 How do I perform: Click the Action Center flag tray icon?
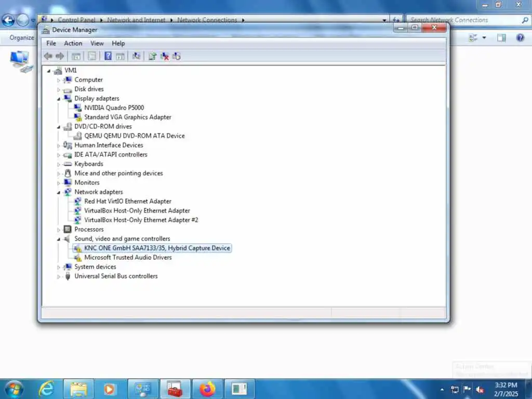[467, 389]
